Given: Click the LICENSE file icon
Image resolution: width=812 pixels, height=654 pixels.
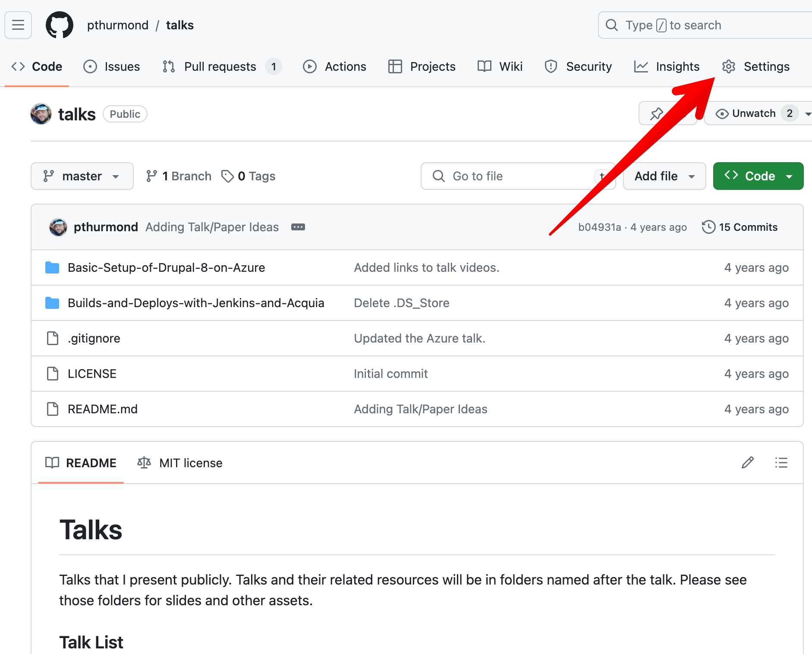Looking at the screenshot, I should tap(52, 374).
